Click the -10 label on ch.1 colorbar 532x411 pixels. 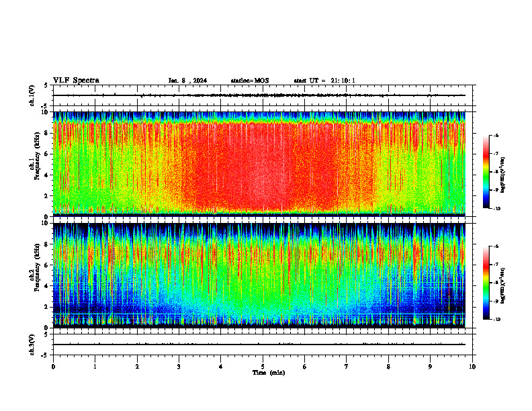click(x=496, y=209)
